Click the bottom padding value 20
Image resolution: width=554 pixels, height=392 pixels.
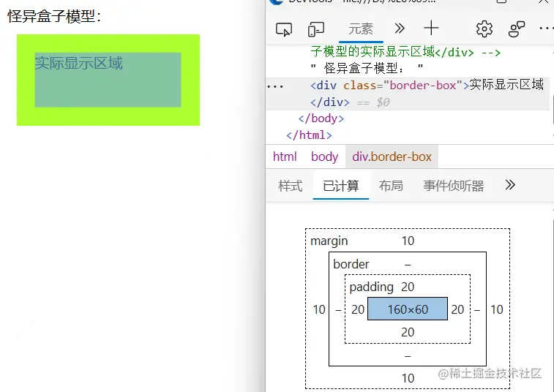coord(408,332)
